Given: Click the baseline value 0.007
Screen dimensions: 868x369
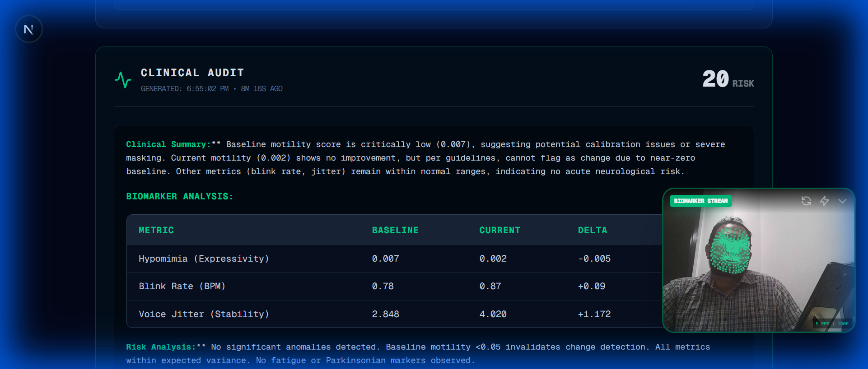Looking at the screenshot, I should [385, 258].
